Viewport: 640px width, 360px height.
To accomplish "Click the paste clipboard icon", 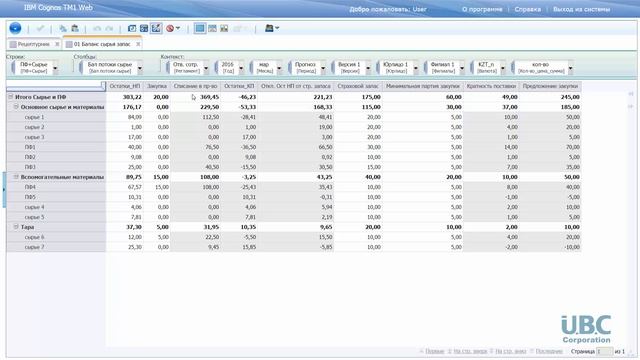I will 75,28.
